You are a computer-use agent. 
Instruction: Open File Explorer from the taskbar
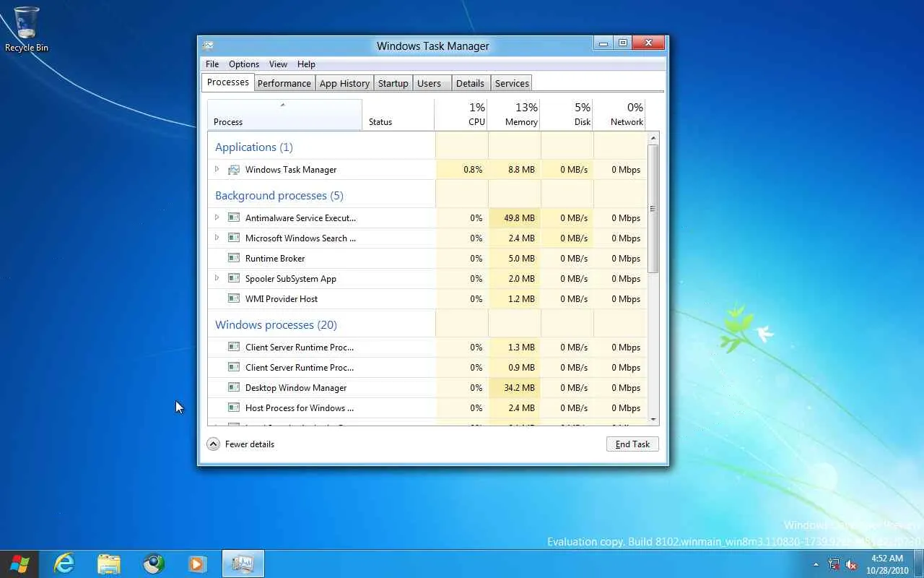coord(109,564)
